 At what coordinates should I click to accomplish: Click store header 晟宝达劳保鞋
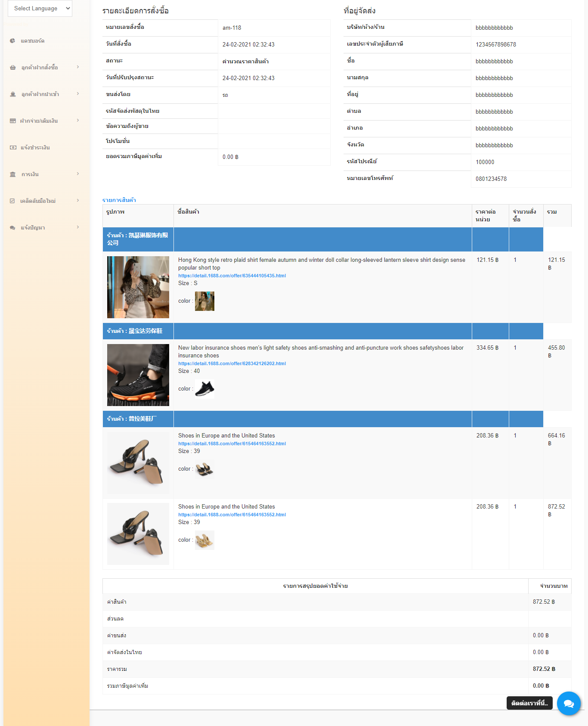[135, 331]
